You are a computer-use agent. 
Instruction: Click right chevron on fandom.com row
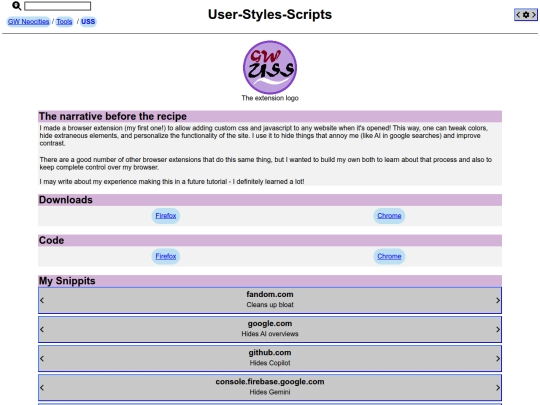click(x=498, y=300)
